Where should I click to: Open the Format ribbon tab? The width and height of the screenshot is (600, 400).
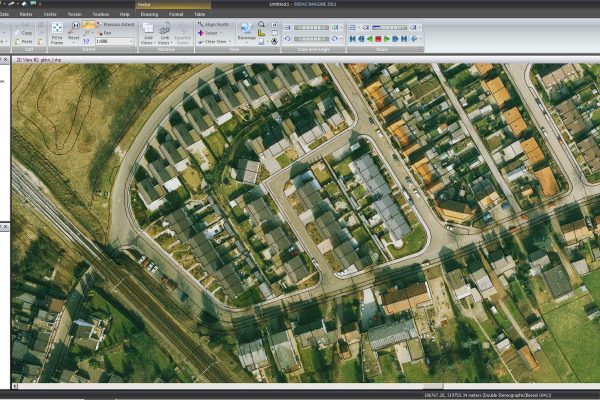tap(176, 14)
